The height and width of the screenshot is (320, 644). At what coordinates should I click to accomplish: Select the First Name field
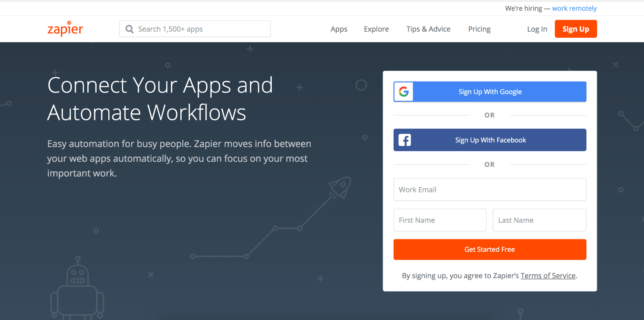[440, 220]
